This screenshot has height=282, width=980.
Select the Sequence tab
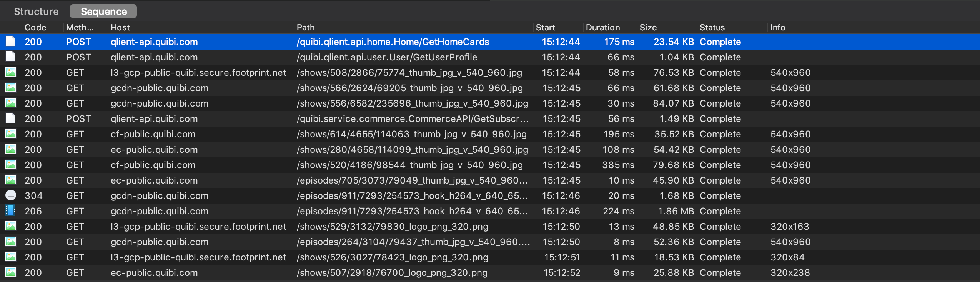103,12
